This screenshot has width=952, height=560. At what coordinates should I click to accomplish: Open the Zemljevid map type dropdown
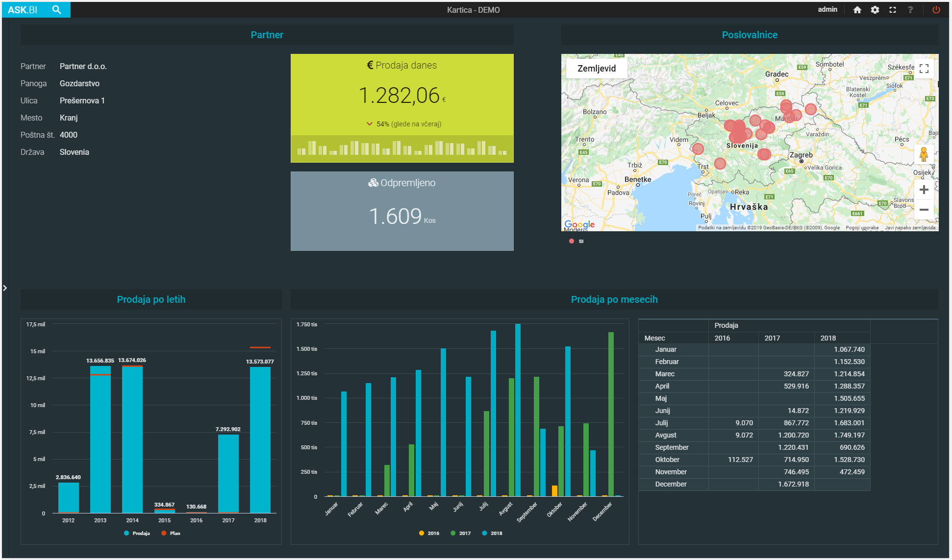tap(596, 69)
